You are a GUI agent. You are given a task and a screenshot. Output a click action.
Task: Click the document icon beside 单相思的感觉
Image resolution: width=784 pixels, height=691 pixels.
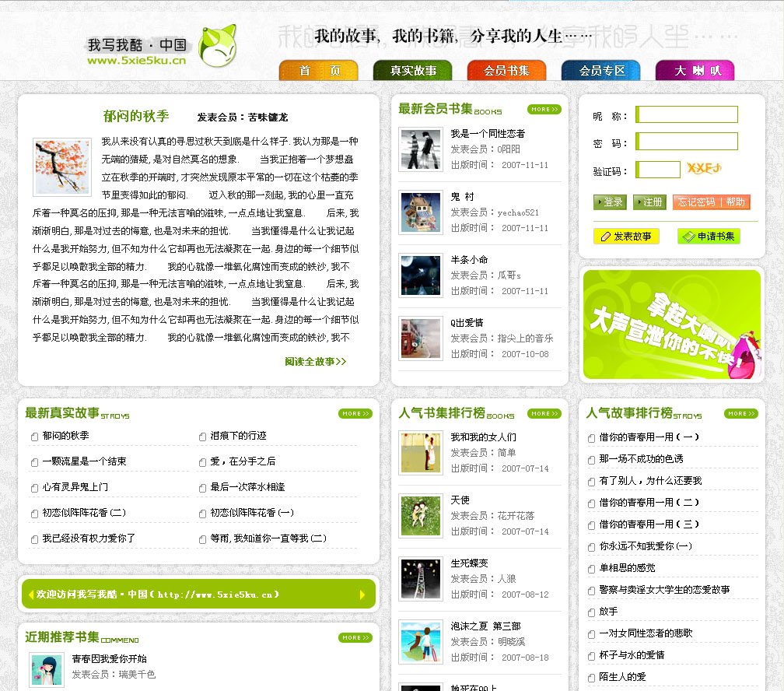tap(591, 569)
